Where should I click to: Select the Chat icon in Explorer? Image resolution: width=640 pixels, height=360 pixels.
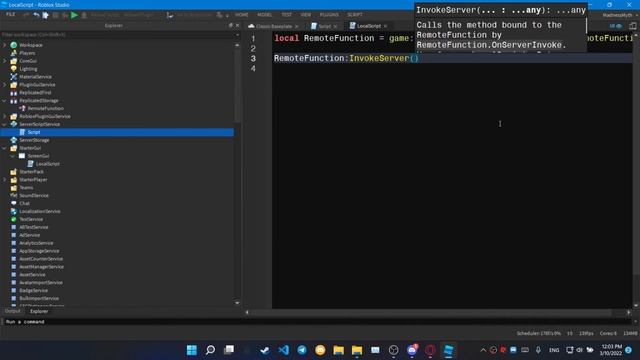14,203
